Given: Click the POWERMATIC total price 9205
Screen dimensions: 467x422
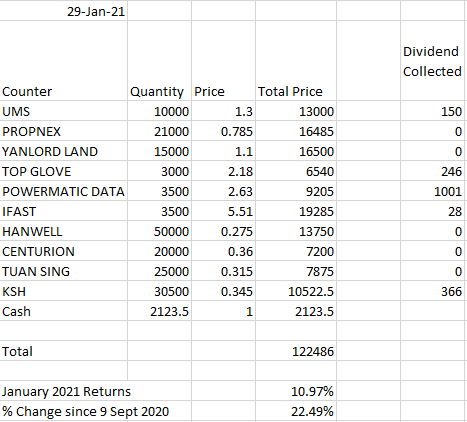Looking at the screenshot, I should [296, 191].
